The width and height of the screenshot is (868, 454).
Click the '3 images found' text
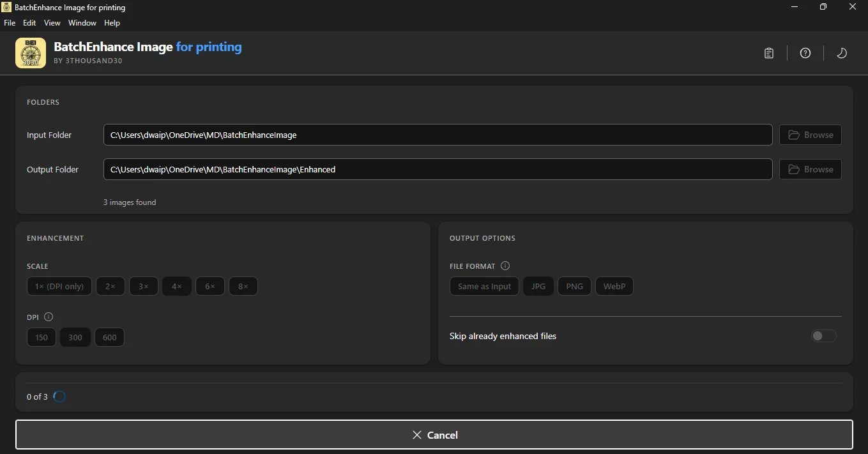click(130, 202)
